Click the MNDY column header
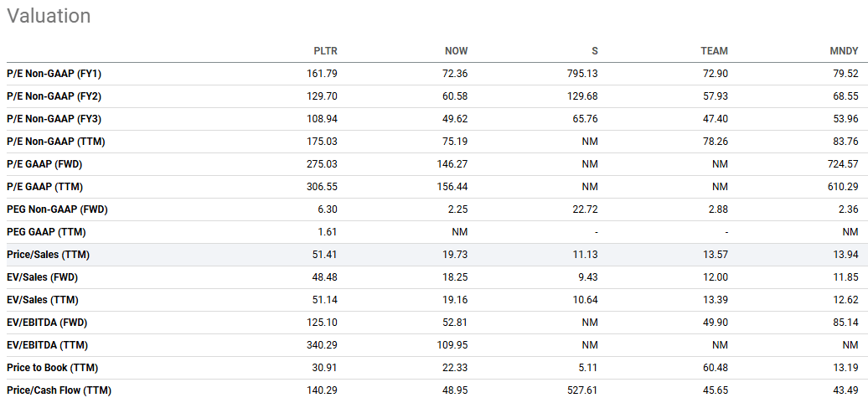This screenshot has height=403, width=868. pyautogui.click(x=844, y=51)
